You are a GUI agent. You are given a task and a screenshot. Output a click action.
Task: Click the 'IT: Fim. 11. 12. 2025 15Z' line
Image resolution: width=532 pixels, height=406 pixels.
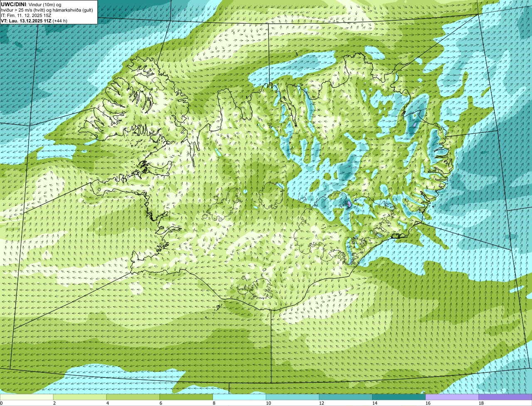26,15
